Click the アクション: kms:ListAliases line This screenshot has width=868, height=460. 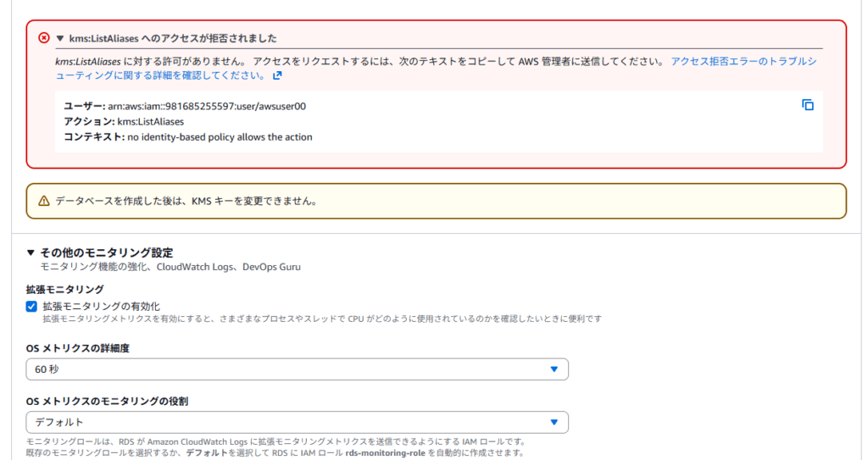point(124,121)
